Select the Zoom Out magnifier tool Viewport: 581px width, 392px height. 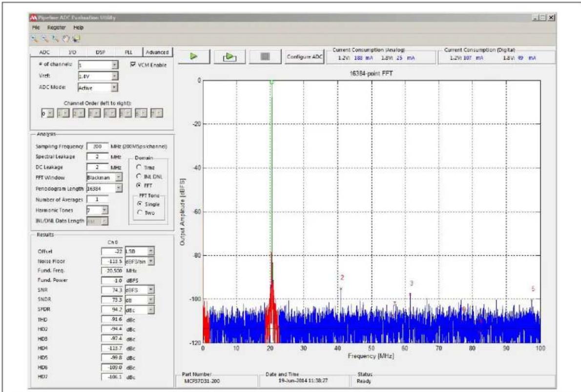tap(45, 39)
